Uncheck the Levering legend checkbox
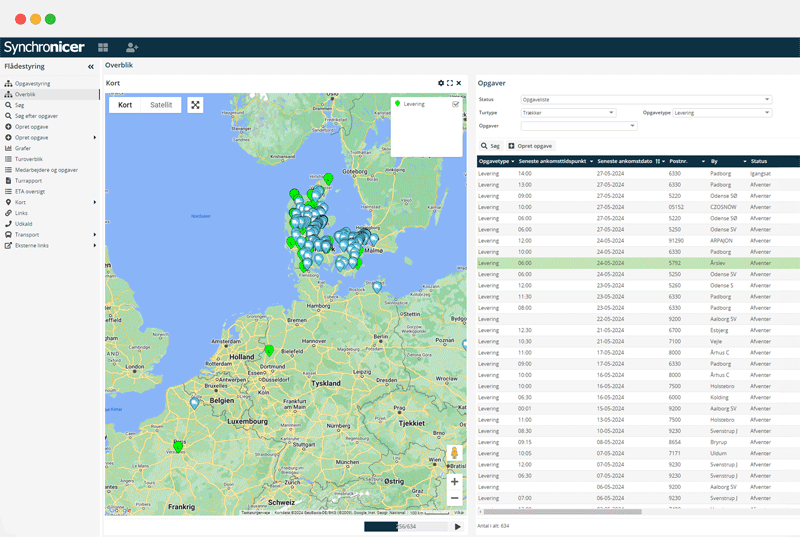This screenshot has width=800, height=537. click(456, 104)
